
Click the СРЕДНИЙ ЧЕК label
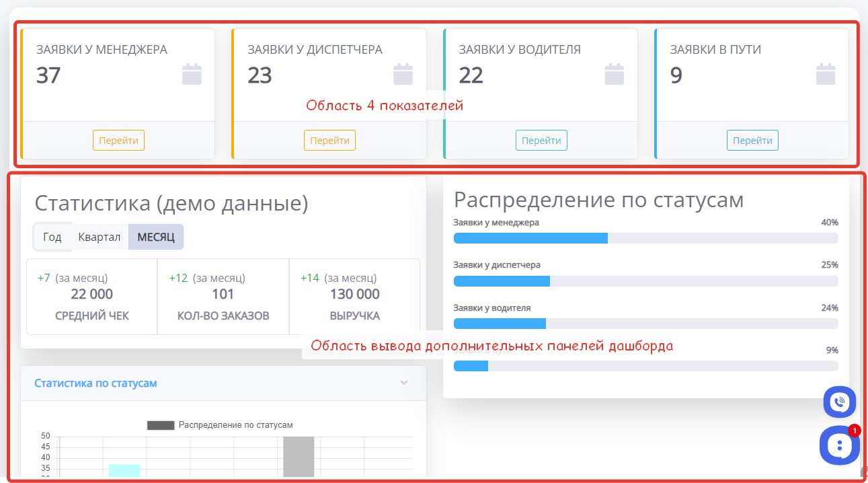(92, 315)
